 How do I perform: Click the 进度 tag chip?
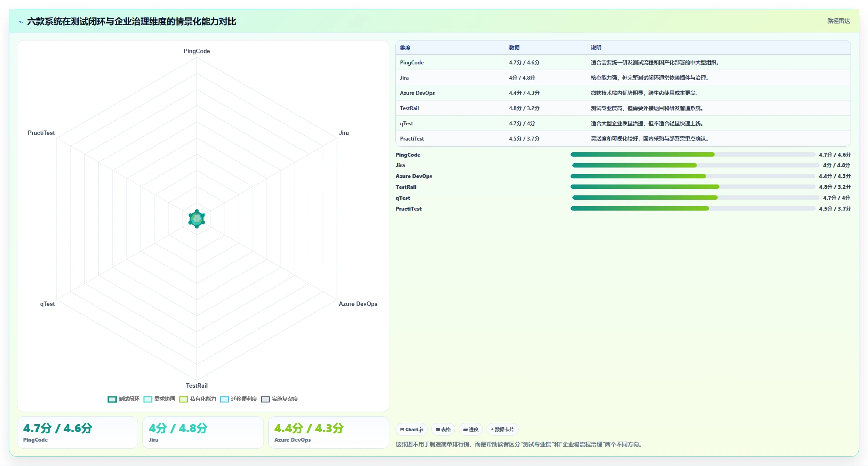coord(471,429)
